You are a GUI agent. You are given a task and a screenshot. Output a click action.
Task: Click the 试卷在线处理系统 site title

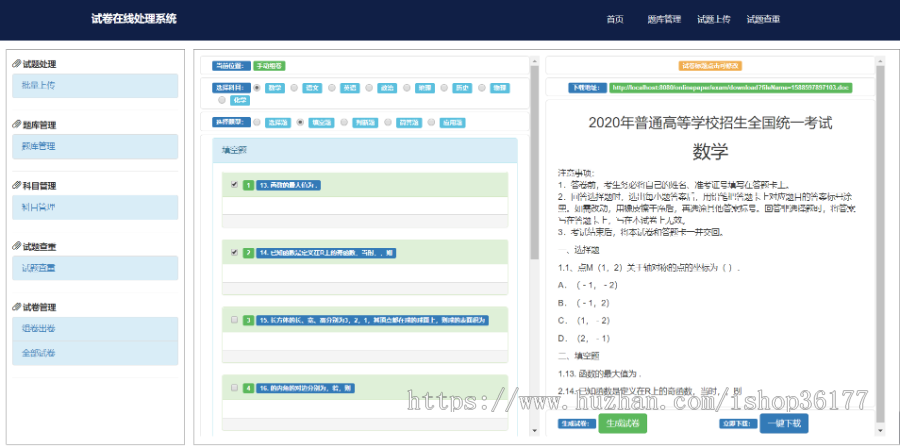[x=134, y=19]
